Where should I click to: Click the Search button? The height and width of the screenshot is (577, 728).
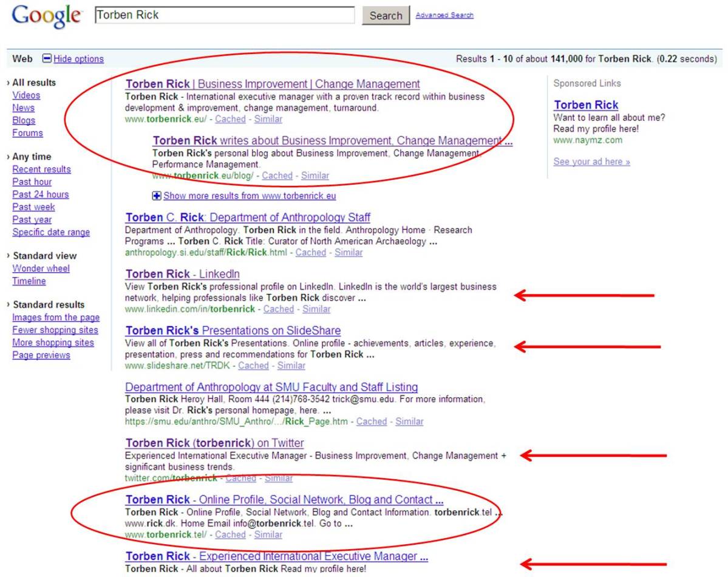pyautogui.click(x=386, y=15)
